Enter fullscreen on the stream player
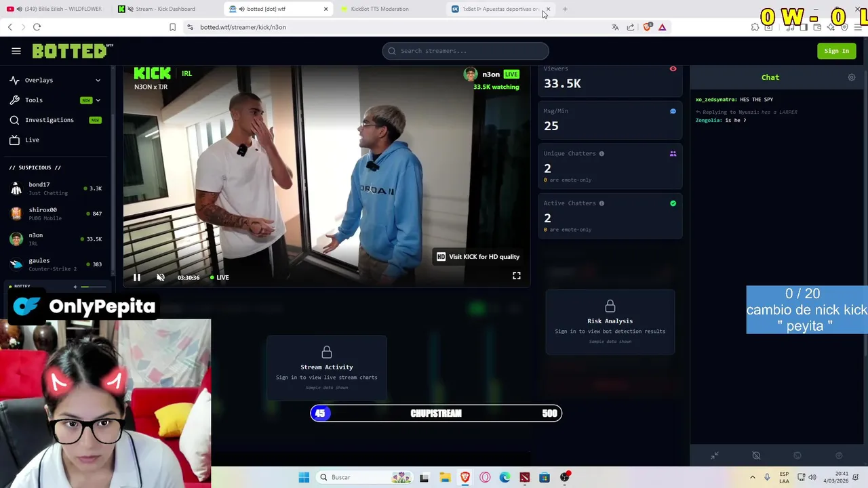This screenshot has height=488, width=868. 517,276
